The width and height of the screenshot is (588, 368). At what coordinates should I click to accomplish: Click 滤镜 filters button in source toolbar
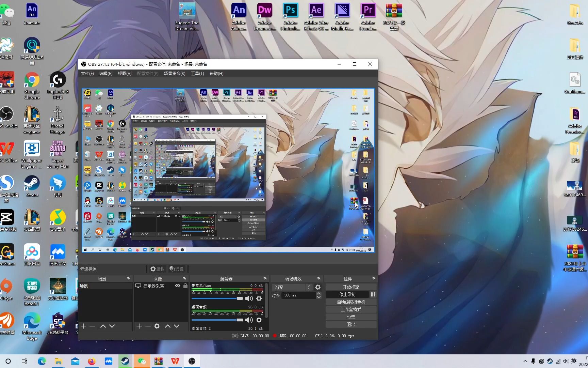click(177, 269)
